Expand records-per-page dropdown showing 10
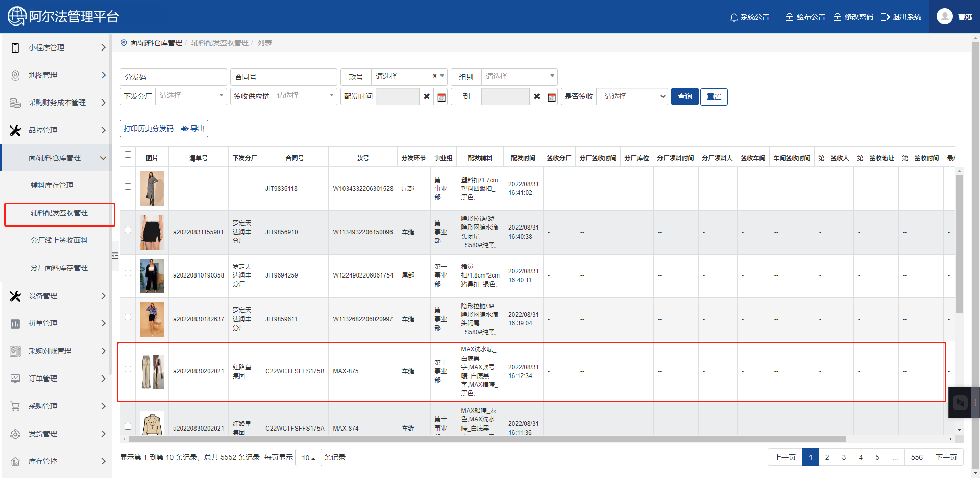This screenshot has width=980, height=478. (308, 458)
